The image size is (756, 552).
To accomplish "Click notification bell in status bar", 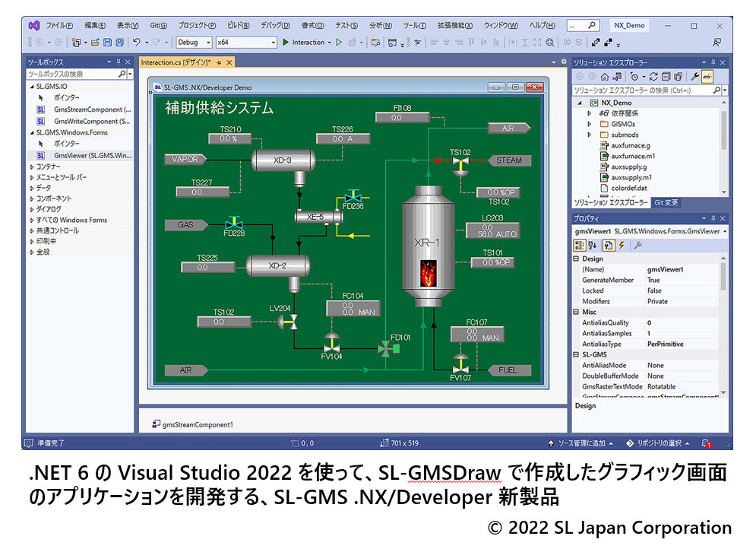I will tap(706, 443).
